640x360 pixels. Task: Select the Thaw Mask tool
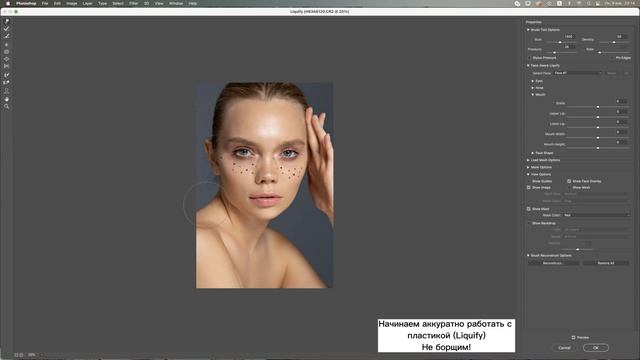(x=7, y=83)
